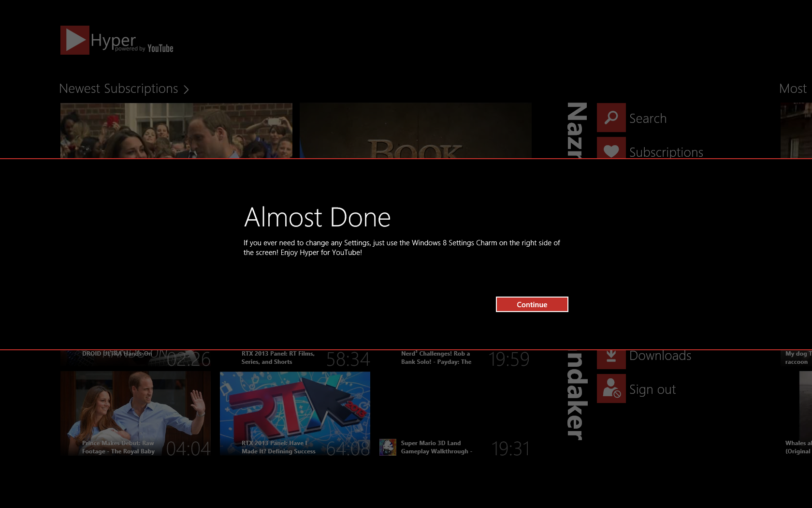Choose the Sign out menu label
812x508 pixels.
pos(652,389)
